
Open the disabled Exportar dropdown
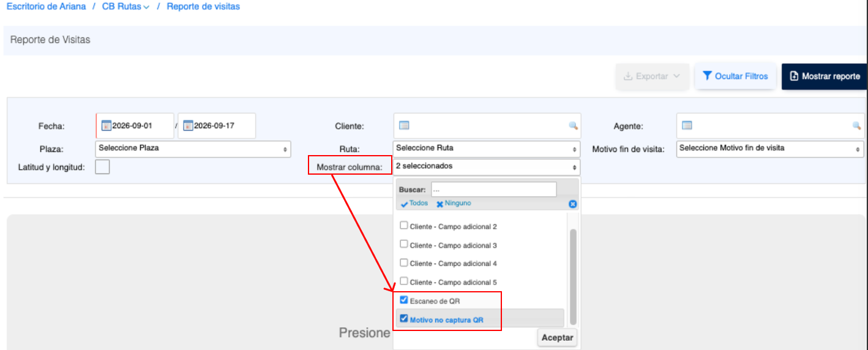(652, 77)
